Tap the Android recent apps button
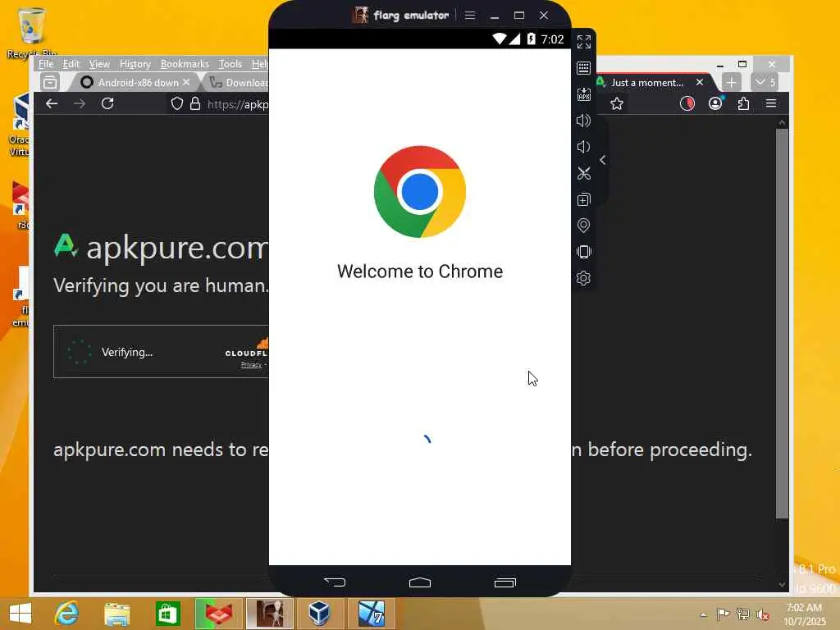The image size is (840, 630). pyautogui.click(x=505, y=582)
